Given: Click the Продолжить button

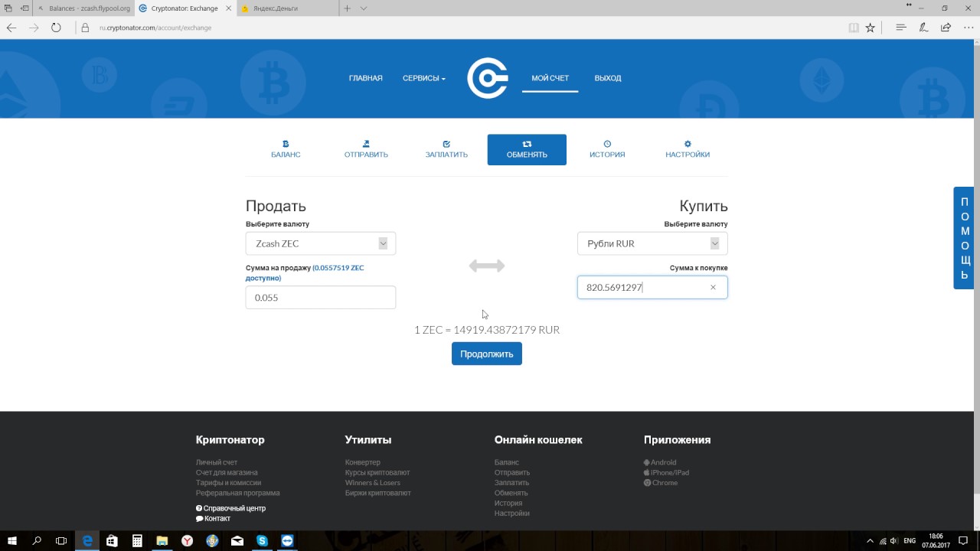Looking at the screenshot, I should click(487, 354).
